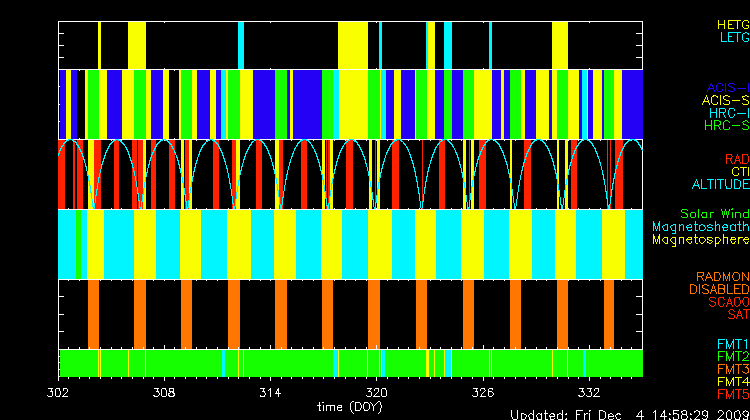Select the 332 tick label on time axis
This screenshot has height=420, width=750.
point(589,392)
